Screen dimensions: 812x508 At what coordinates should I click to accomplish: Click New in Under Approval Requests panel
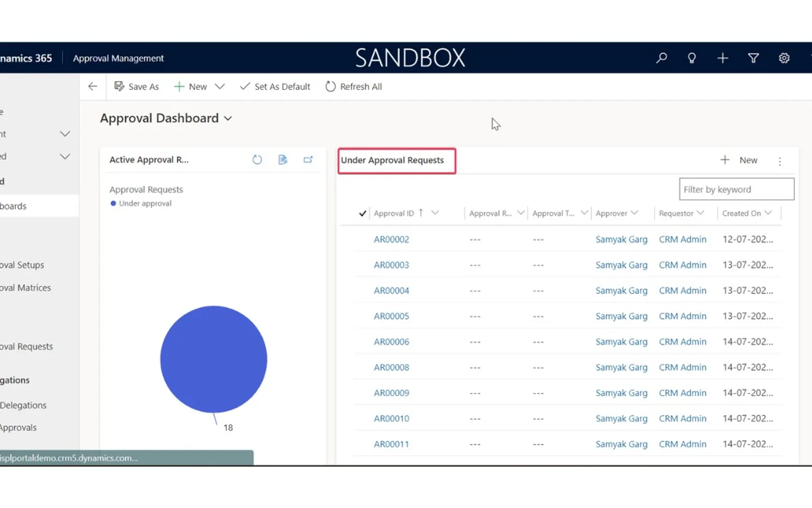coord(739,160)
